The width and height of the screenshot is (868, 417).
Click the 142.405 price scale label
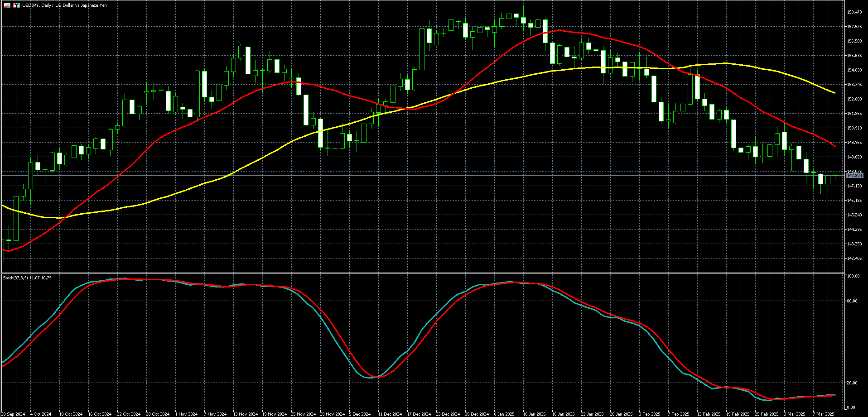854,259
